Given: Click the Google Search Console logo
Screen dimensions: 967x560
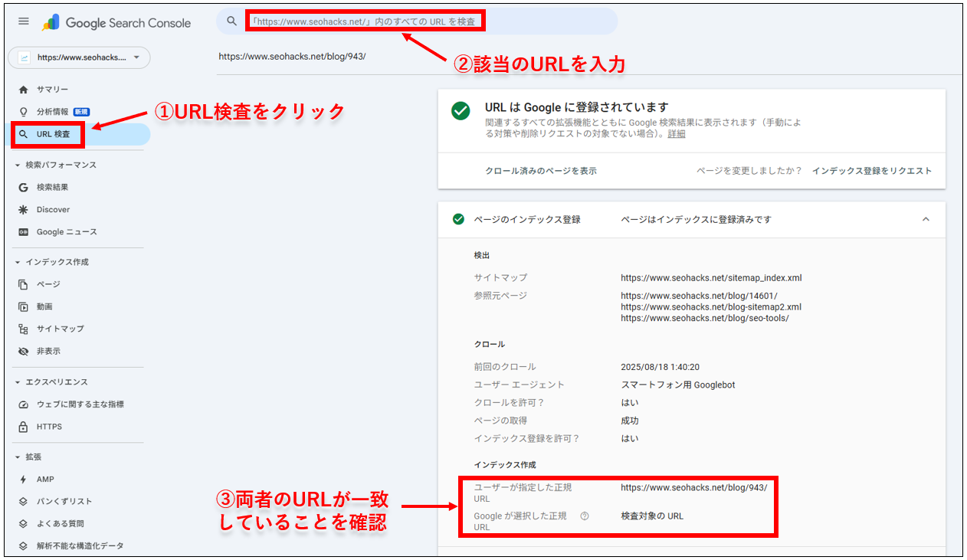Looking at the screenshot, I should click(116, 22).
